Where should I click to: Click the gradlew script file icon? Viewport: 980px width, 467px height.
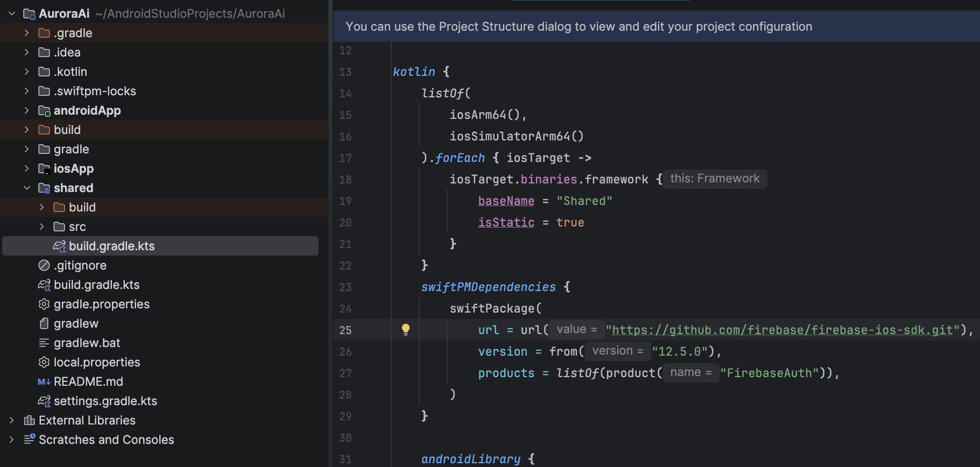44,323
